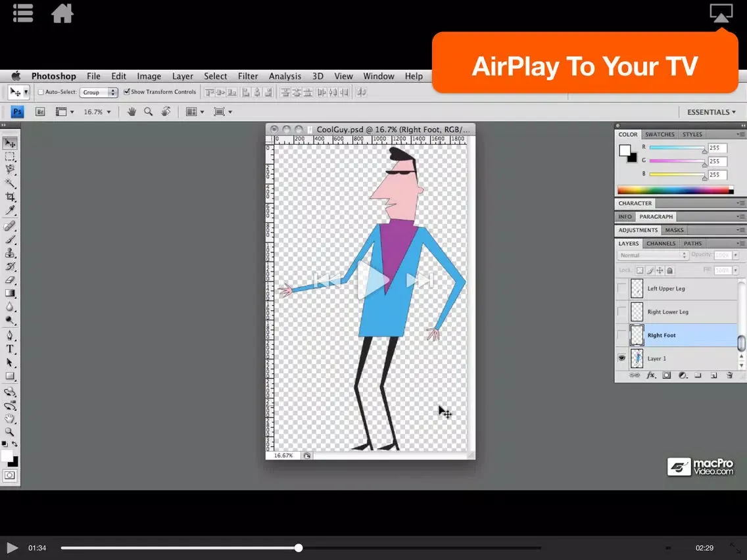Create new adjustment layer icon
The image size is (747, 560).
682,375
